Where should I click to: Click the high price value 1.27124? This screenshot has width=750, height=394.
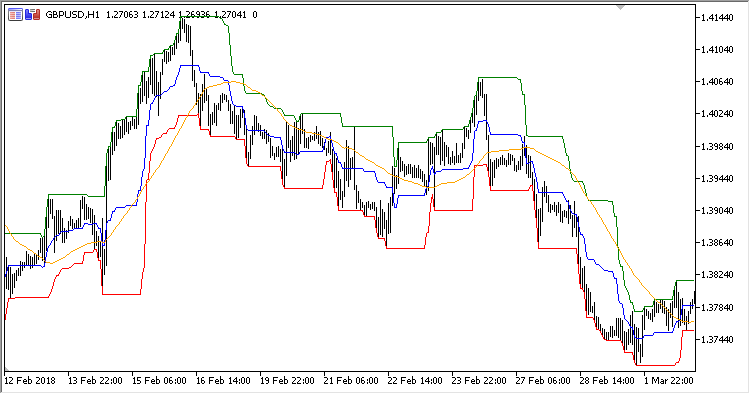(x=158, y=15)
